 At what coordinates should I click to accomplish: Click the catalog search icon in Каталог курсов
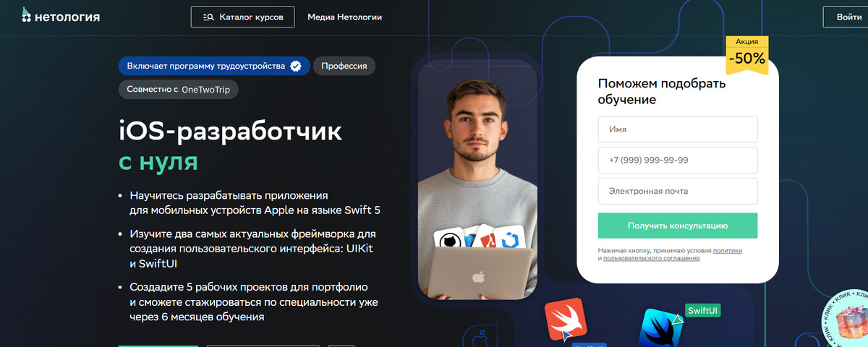point(208,17)
